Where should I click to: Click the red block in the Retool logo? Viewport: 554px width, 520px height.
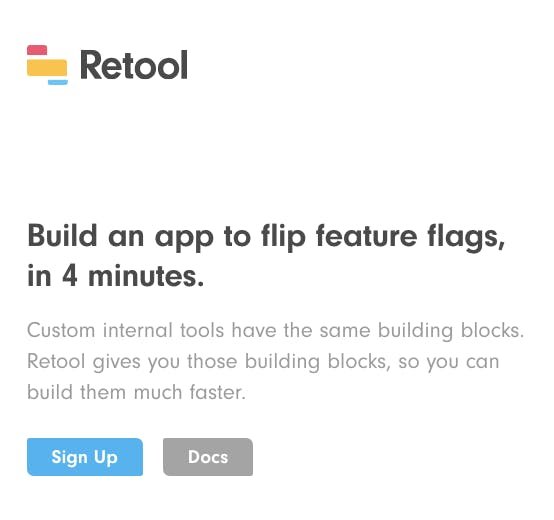click(37, 50)
